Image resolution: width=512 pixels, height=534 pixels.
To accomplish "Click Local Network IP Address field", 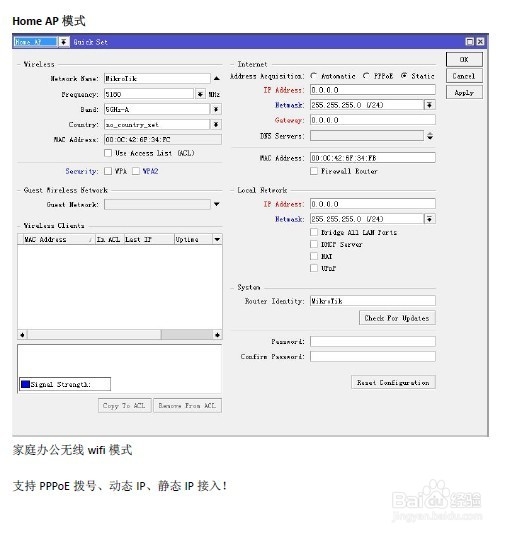I will pos(373,204).
